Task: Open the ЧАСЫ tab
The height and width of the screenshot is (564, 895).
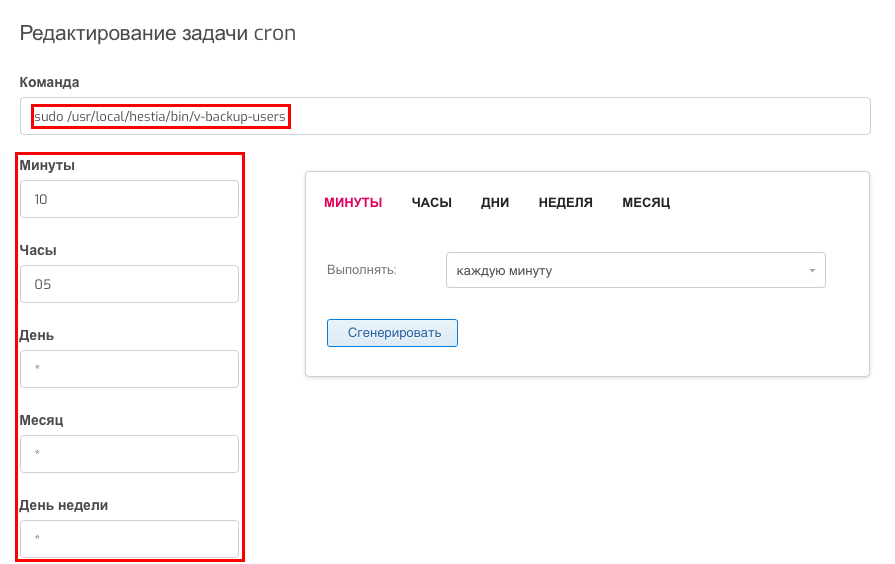Action: (x=432, y=203)
